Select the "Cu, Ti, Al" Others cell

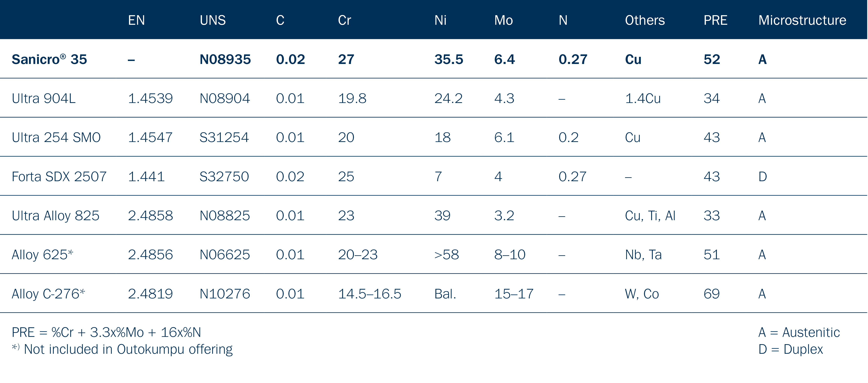click(x=650, y=216)
